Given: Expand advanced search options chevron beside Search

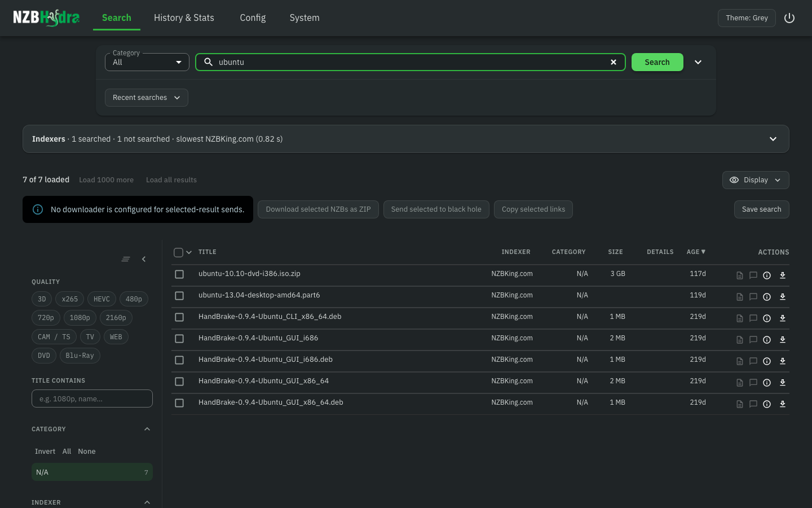Looking at the screenshot, I should (x=698, y=62).
